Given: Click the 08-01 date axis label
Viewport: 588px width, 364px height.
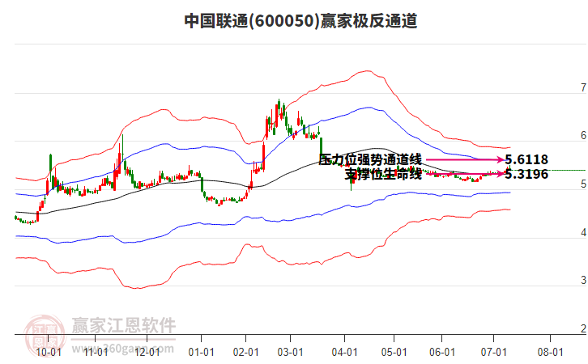Looking at the screenshot, I should [551, 352].
